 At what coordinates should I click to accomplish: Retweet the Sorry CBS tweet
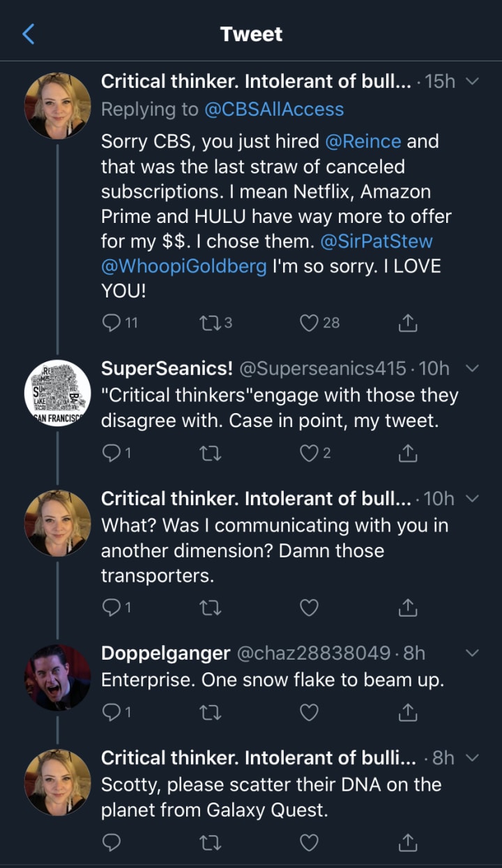tap(210, 322)
